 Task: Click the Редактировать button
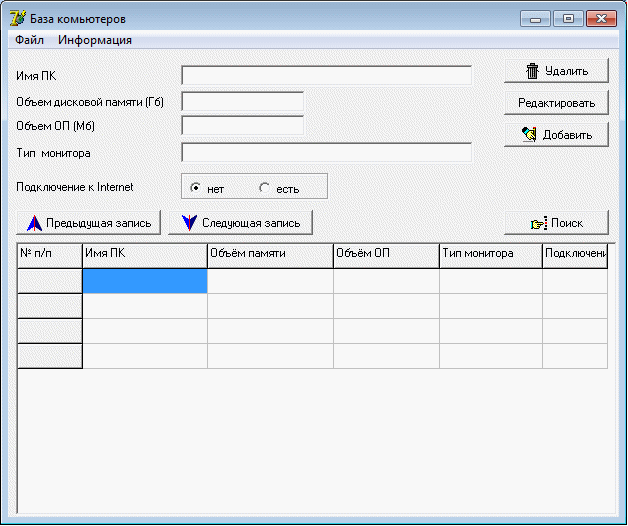click(556, 103)
